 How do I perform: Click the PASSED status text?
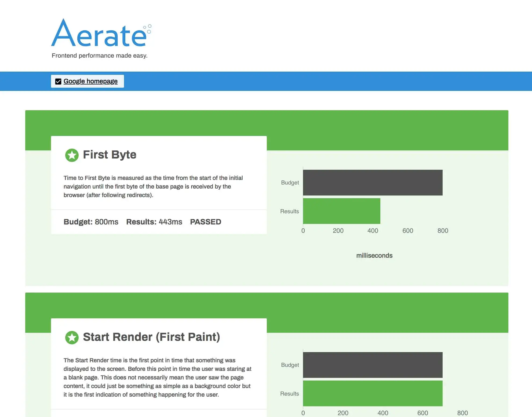pos(206,222)
